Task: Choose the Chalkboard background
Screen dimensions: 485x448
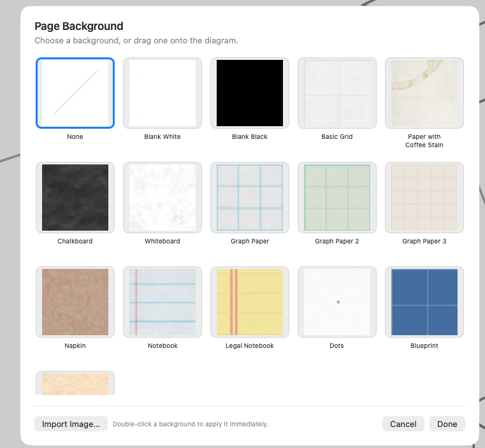Action: tap(75, 198)
